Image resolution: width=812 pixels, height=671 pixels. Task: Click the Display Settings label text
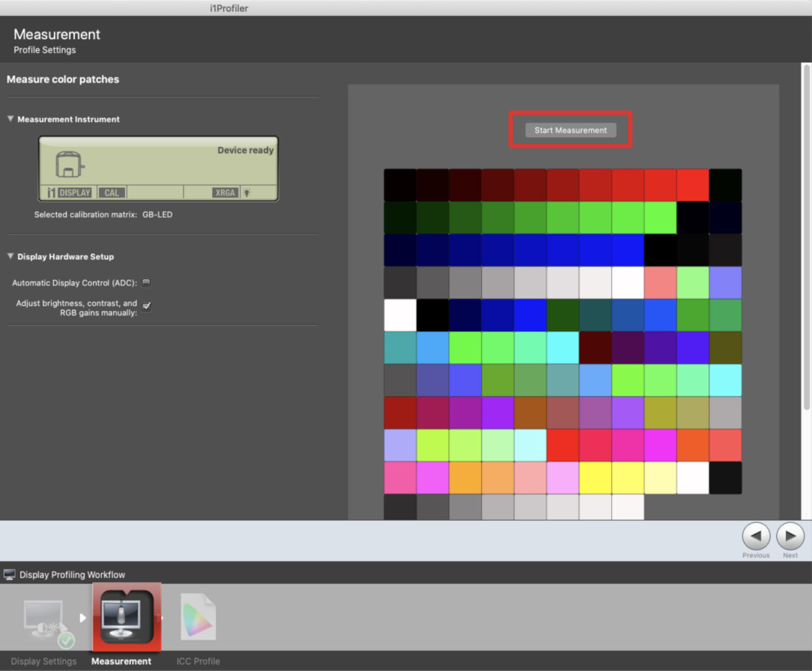point(43,661)
